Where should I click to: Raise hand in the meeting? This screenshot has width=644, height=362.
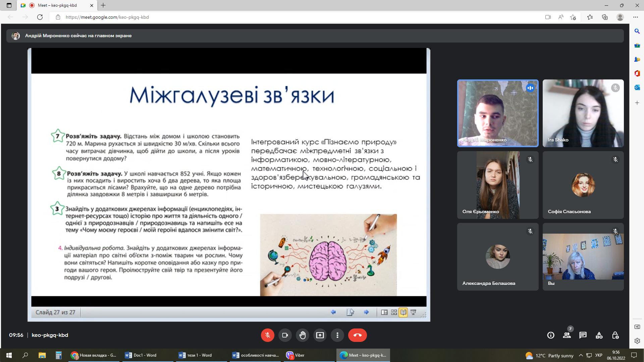pyautogui.click(x=303, y=335)
